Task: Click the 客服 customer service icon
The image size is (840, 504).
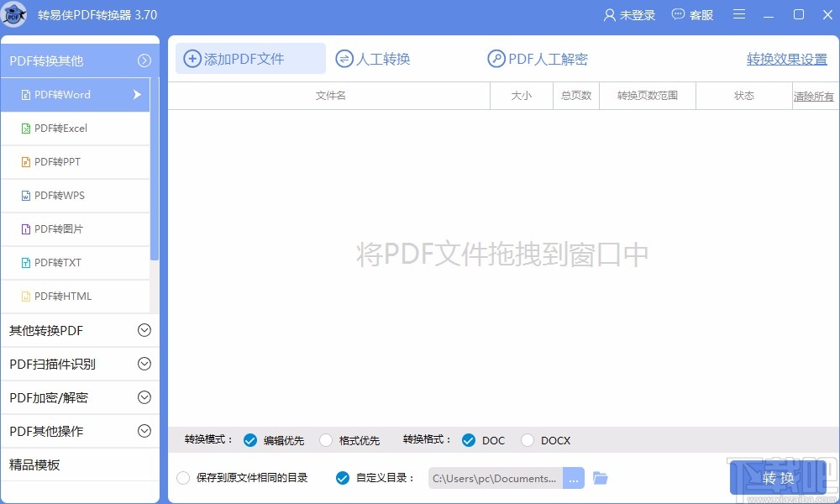Action: point(692,14)
